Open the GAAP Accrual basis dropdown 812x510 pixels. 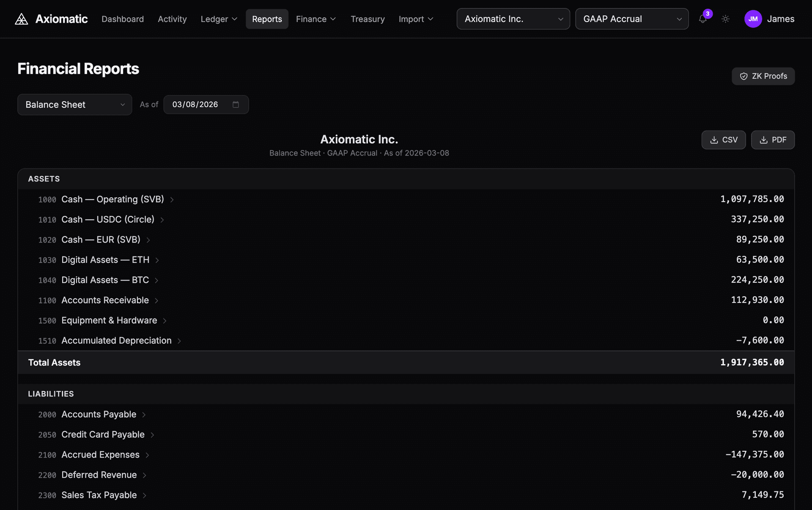pyautogui.click(x=631, y=19)
